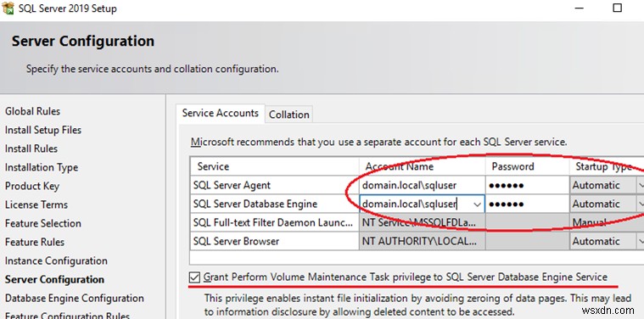Screen dimensions: 644x319
Task: Open account name dropdown for Database Engine
Action: click(x=477, y=204)
